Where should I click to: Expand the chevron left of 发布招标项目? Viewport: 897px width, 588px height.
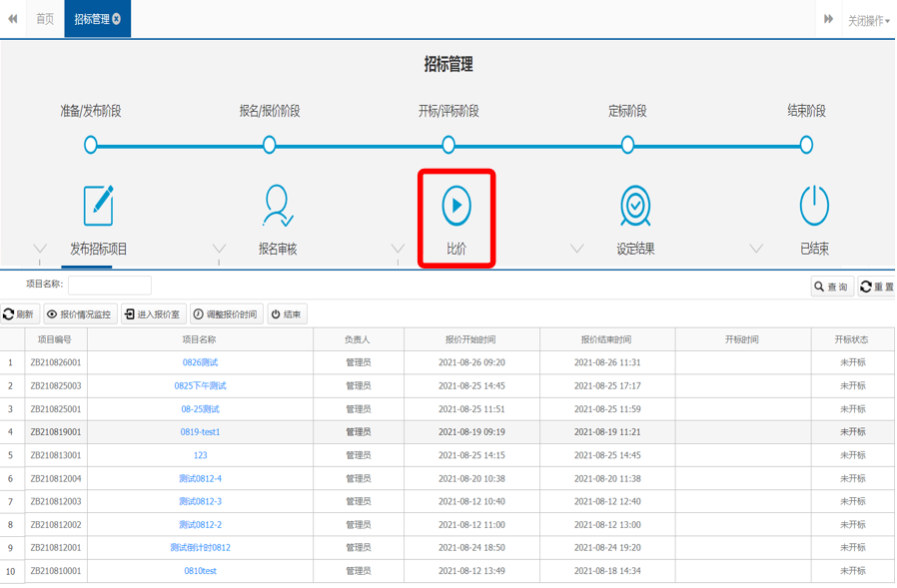tap(40, 249)
